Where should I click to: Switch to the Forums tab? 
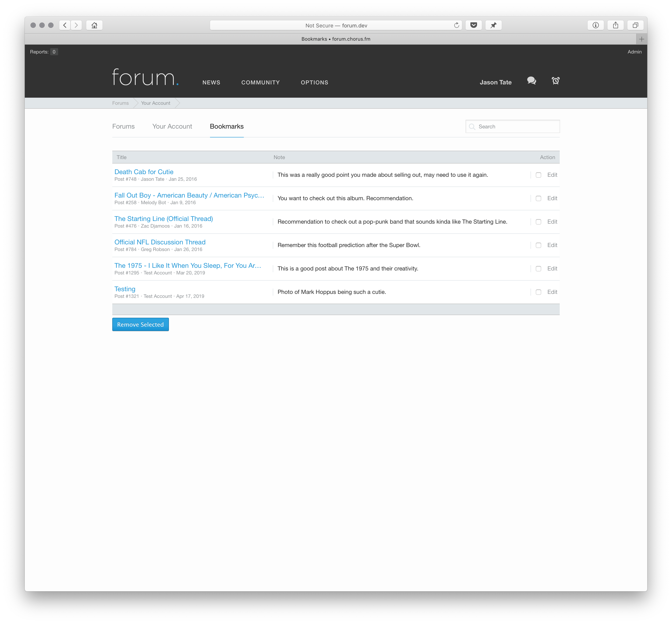(x=123, y=126)
